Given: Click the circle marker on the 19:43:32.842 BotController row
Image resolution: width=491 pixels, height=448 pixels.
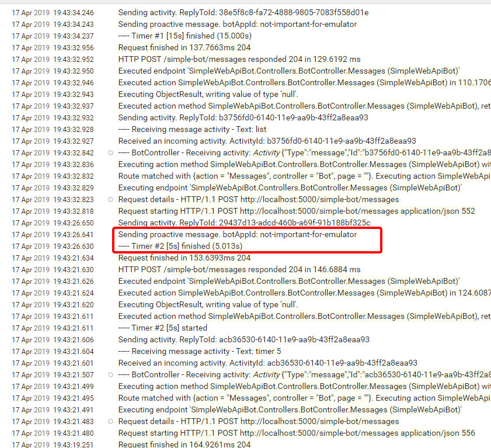Looking at the screenshot, I should coord(110,153).
